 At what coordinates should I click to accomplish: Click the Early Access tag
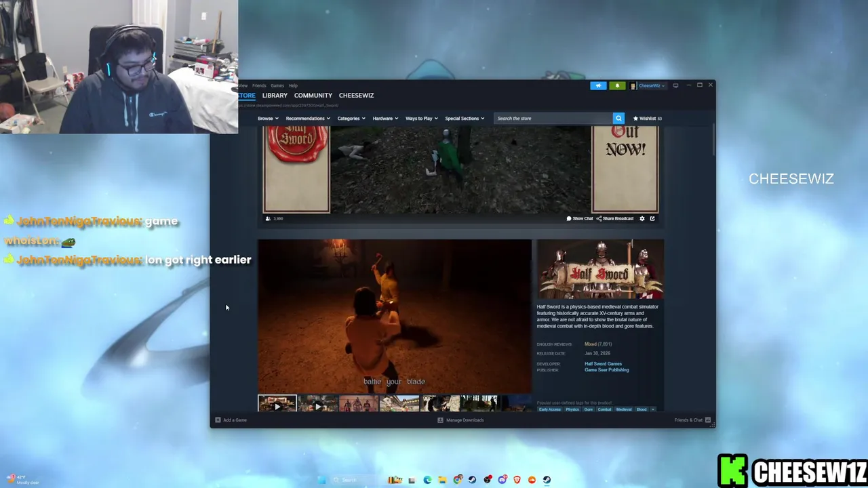(x=550, y=409)
